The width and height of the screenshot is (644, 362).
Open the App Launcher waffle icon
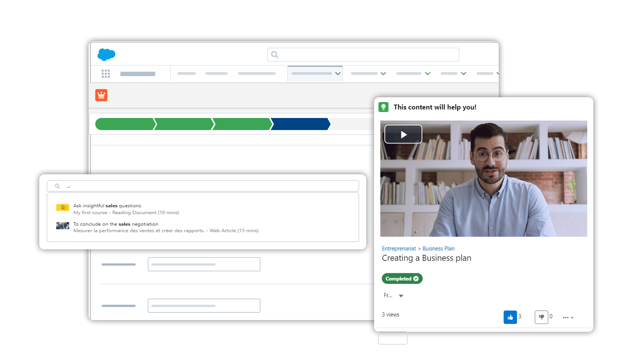(x=105, y=73)
